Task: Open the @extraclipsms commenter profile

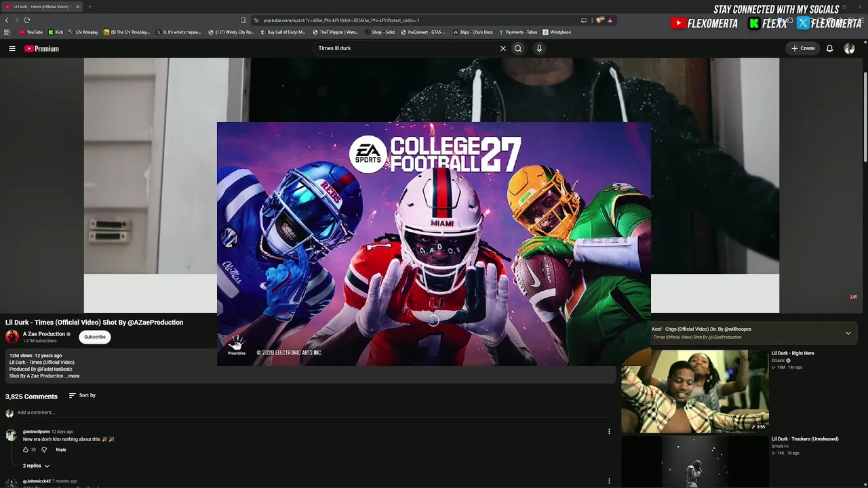Action: click(x=37, y=432)
